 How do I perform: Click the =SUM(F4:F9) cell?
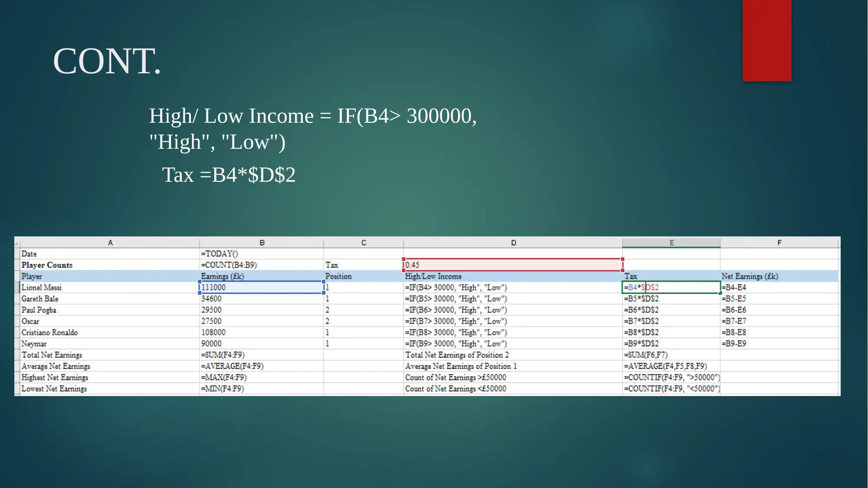[262, 355]
